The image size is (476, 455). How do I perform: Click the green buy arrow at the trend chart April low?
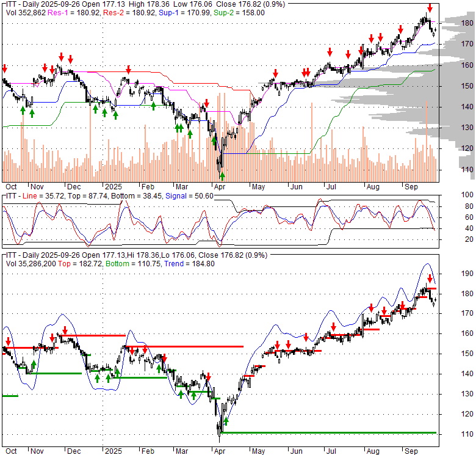[x=226, y=421]
